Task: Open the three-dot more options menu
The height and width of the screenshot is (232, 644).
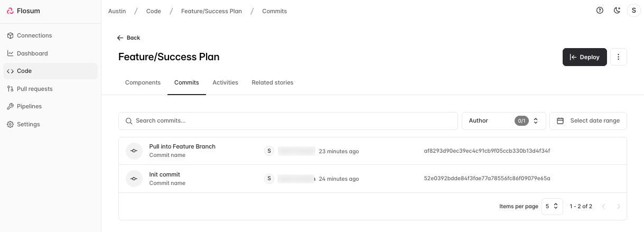Action: 618,57
